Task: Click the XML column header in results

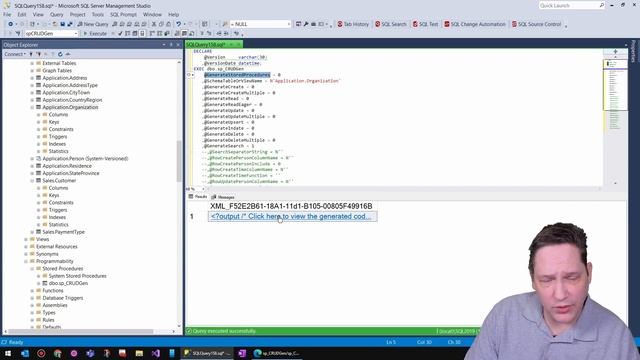Action: pos(291,206)
